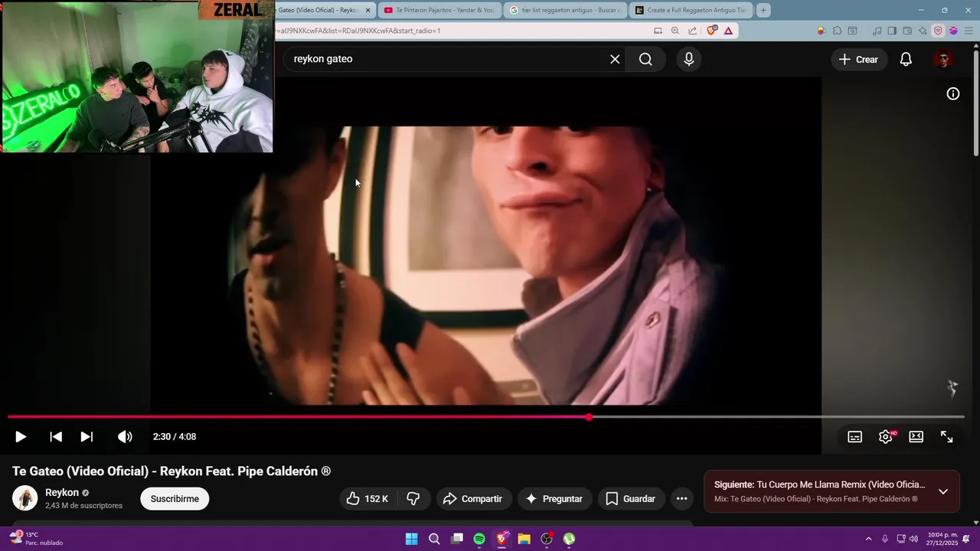Click the progress bar scrubber dot
Viewport: 980px width, 551px height.
pyautogui.click(x=589, y=417)
